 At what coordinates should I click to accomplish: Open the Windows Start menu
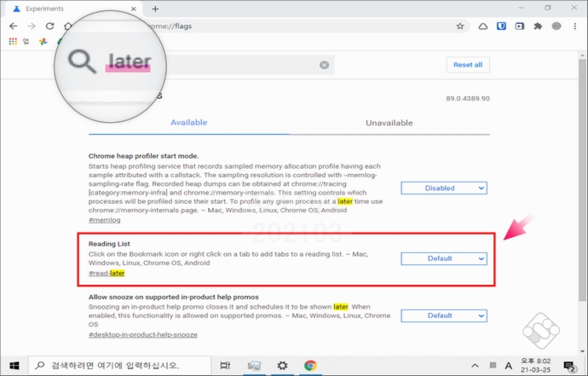[14, 365]
